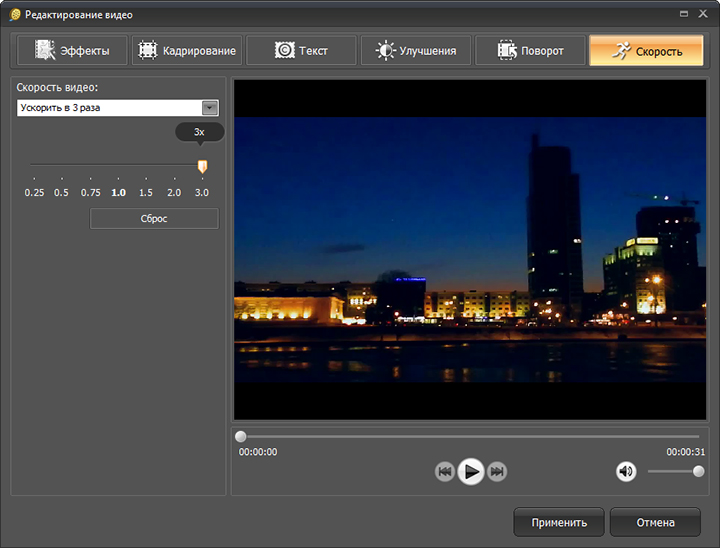
Task: Open the Эффекты tab
Action: [72, 51]
